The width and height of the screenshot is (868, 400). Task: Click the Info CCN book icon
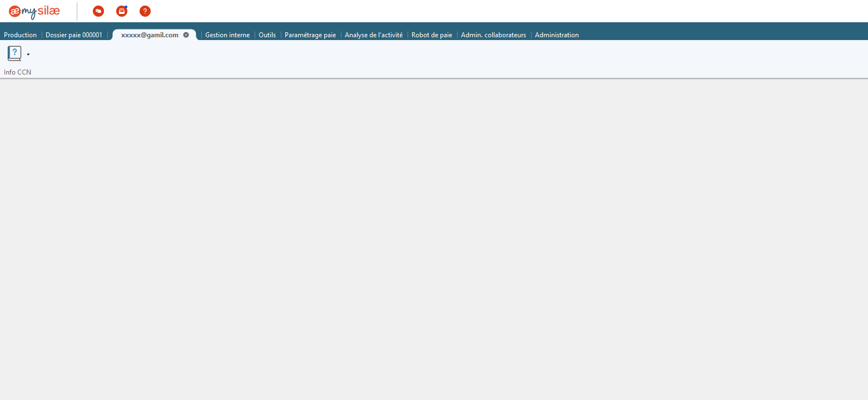(x=14, y=53)
